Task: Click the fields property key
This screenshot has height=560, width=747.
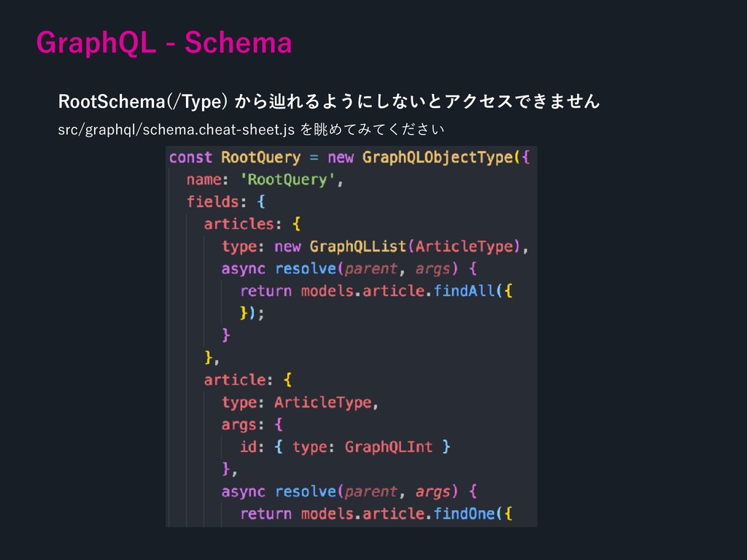Action: click(x=212, y=201)
